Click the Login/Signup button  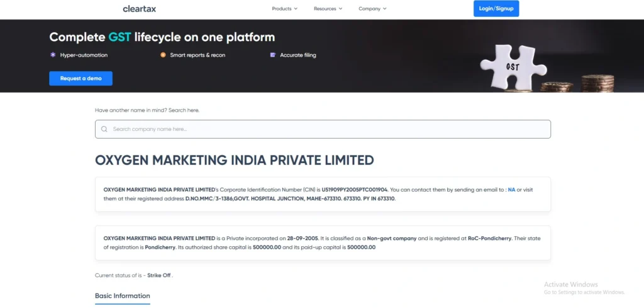(x=496, y=9)
